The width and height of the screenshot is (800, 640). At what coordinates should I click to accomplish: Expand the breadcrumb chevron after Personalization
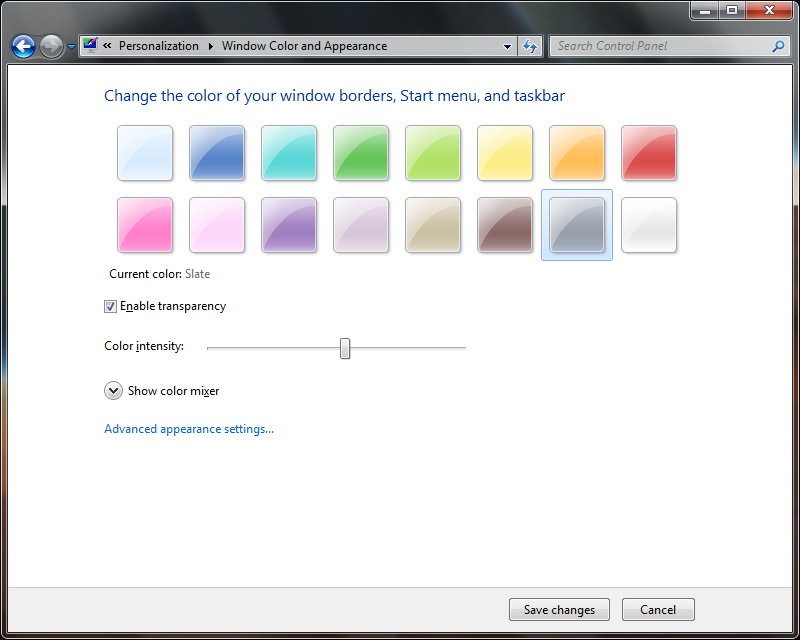tap(212, 46)
